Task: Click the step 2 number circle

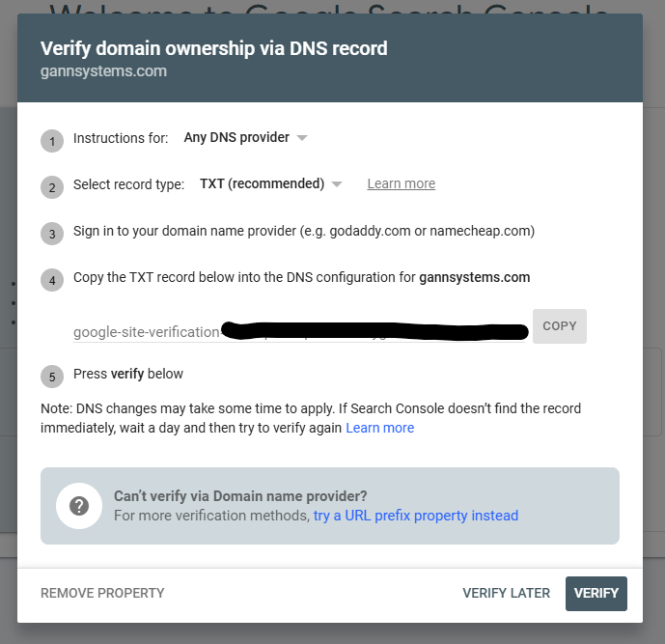Action: [52, 187]
